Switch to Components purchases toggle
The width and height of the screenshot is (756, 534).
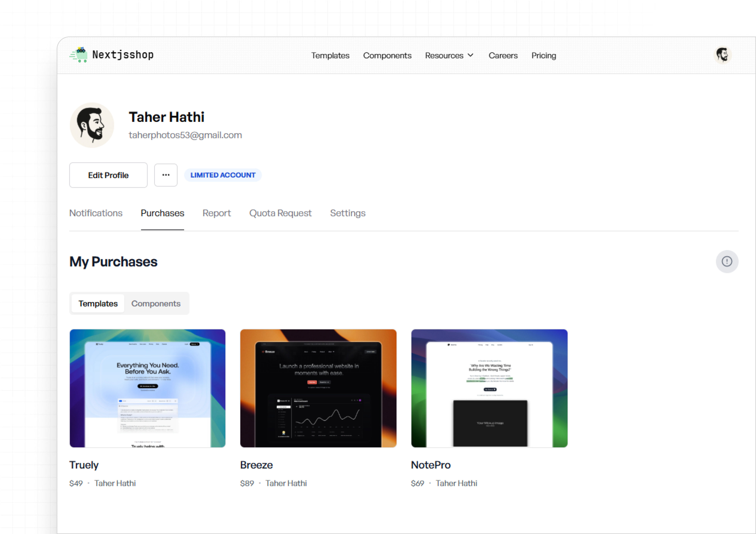point(156,303)
